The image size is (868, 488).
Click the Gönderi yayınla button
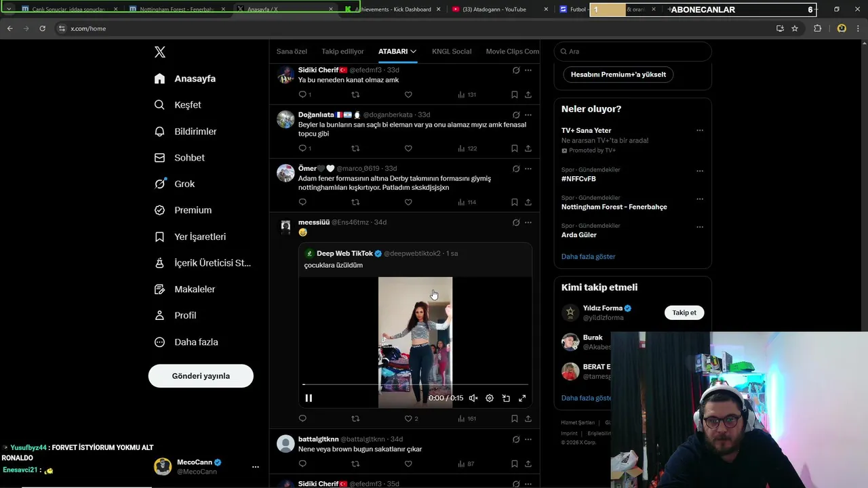(201, 376)
